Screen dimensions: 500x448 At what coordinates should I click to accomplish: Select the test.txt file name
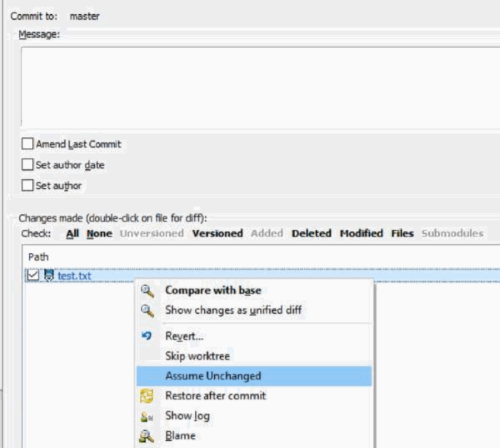(x=74, y=276)
